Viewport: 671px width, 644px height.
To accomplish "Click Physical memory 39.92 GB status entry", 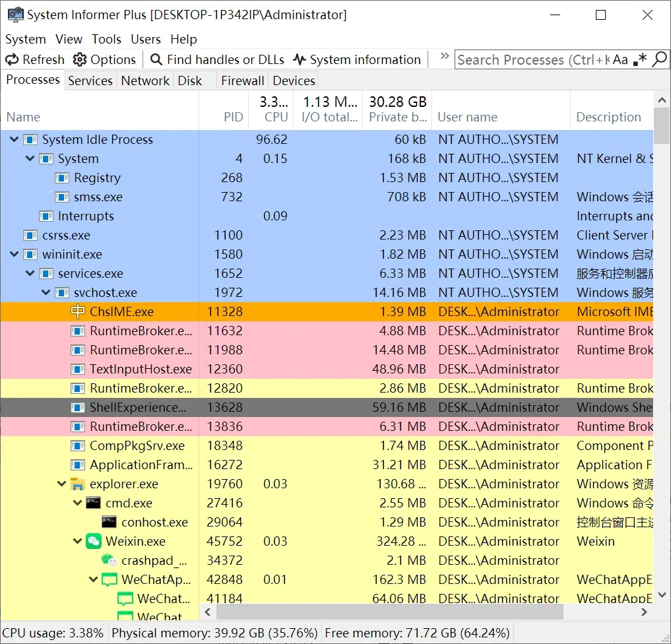I will (x=214, y=633).
